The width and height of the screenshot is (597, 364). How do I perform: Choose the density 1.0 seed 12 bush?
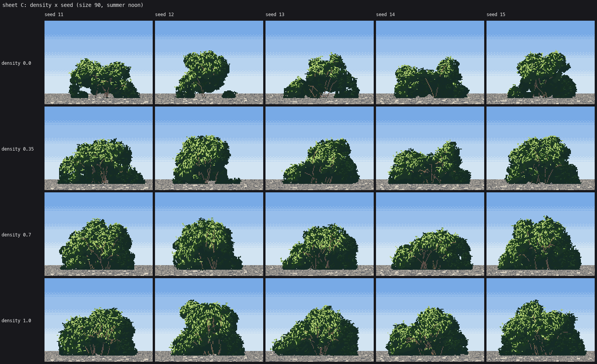[209, 320]
